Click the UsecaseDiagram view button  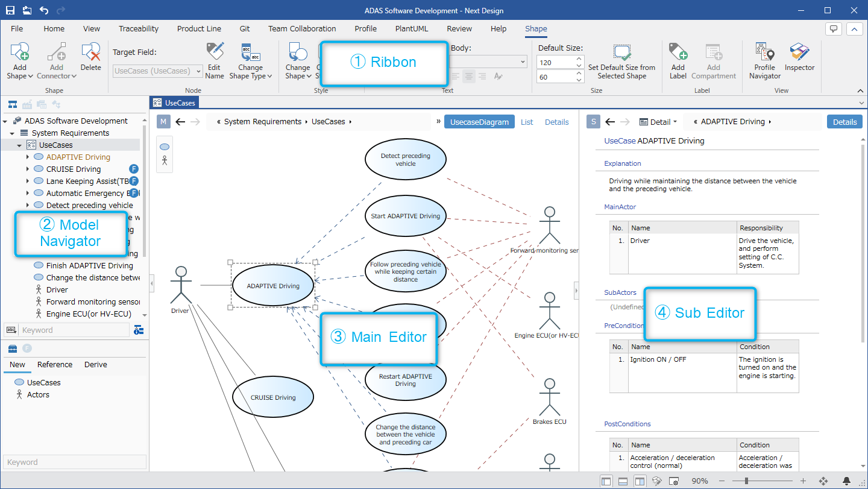click(479, 122)
